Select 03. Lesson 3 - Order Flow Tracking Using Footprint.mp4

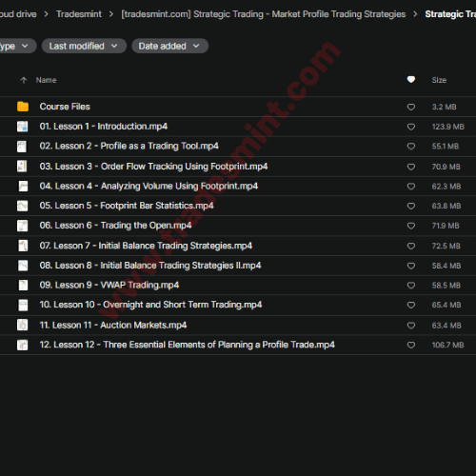click(x=153, y=167)
